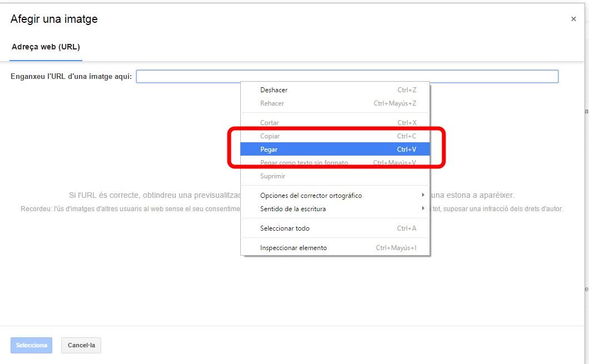Close the Afegir una imatge dialog
Screen dimensions: 589x364
tap(573, 19)
